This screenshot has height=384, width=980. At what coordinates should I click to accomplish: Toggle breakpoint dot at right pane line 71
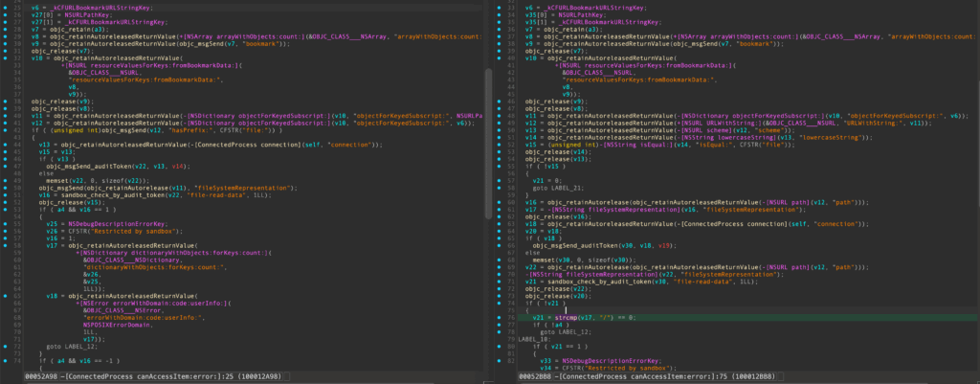[497, 282]
